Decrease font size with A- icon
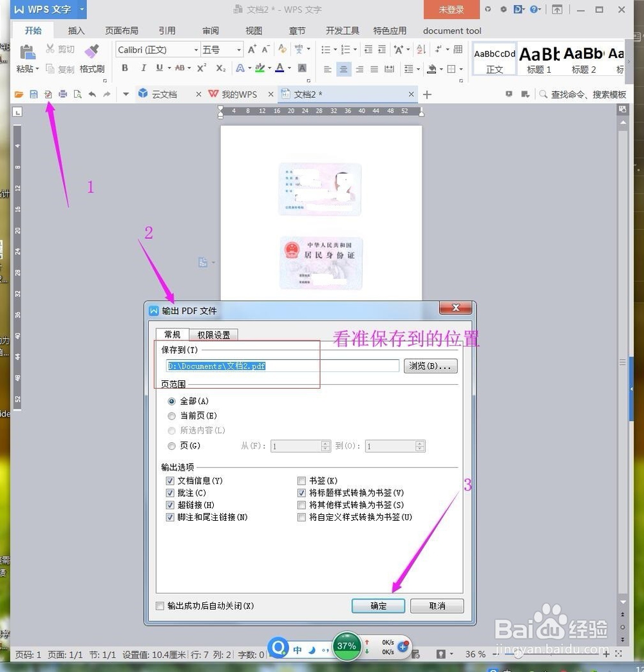The width and height of the screenshot is (644, 672). coord(265,50)
